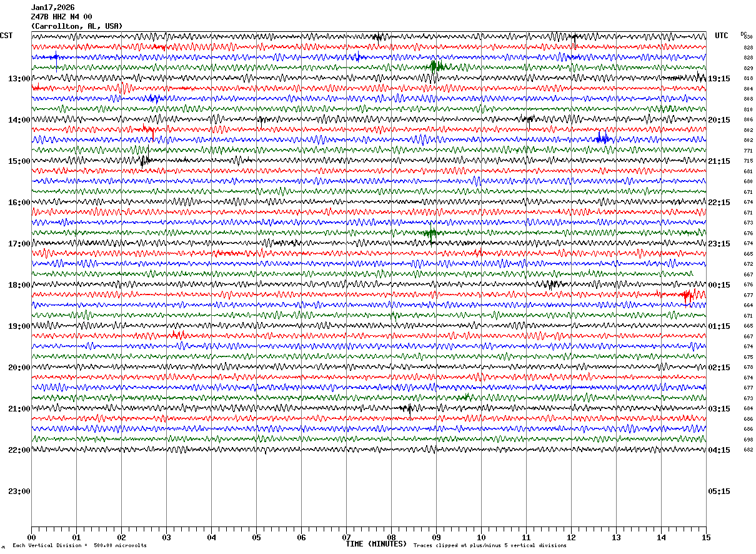Click the 19:15 UTC time label

(719, 79)
